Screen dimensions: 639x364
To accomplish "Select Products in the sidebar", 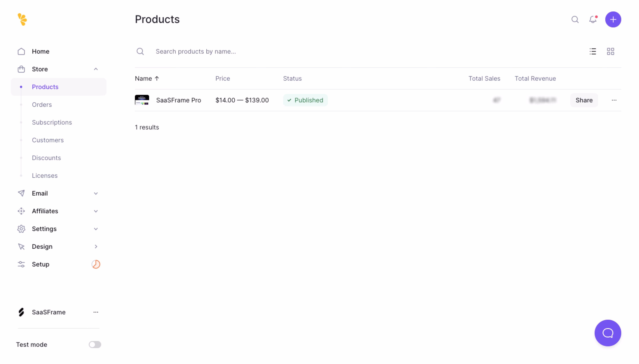I will click(x=59, y=87).
